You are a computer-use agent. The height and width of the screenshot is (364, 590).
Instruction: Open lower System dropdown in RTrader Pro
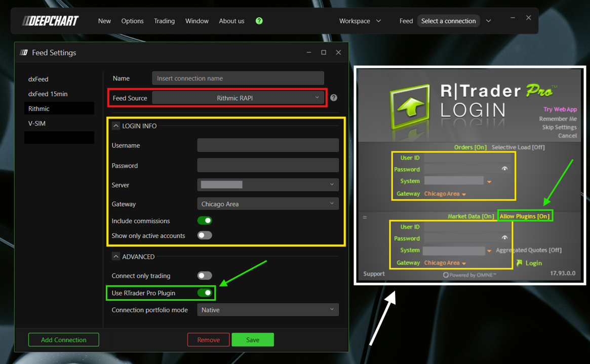pos(489,251)
